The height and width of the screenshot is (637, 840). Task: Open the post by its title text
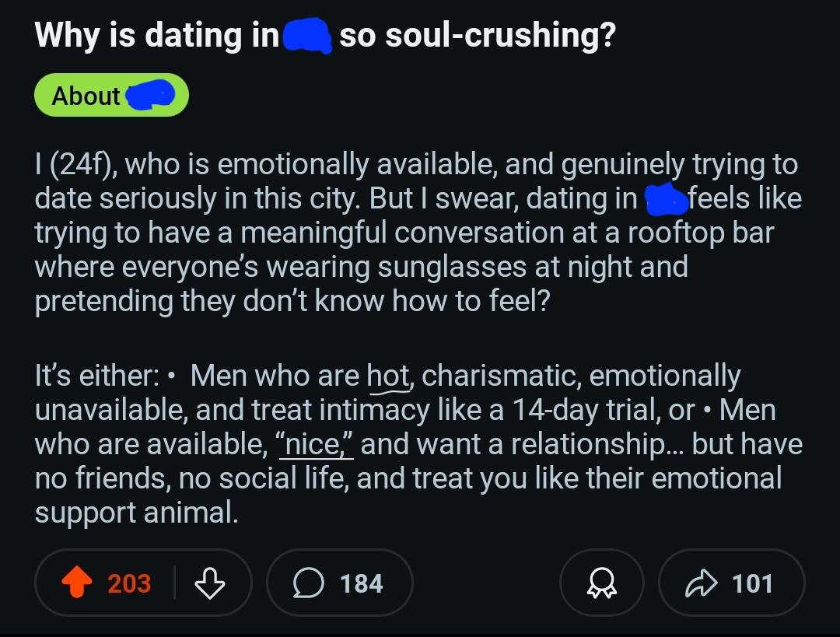tap(156, 36)
